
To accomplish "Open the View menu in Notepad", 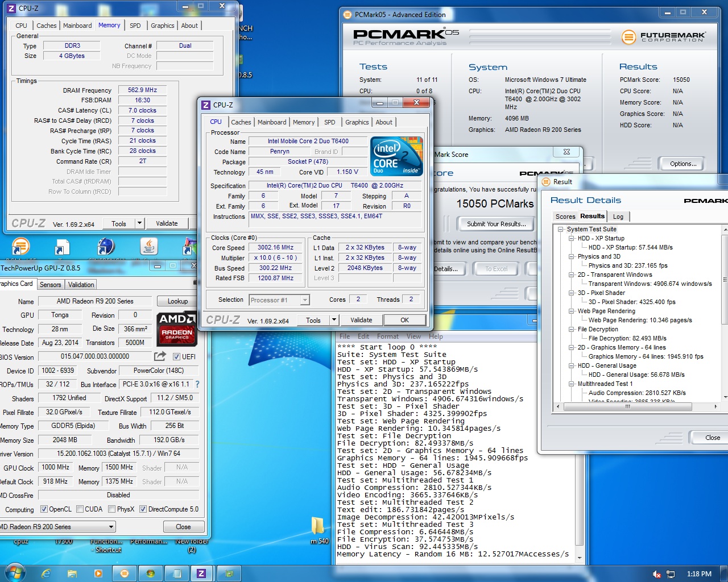I will pos(413,336).
